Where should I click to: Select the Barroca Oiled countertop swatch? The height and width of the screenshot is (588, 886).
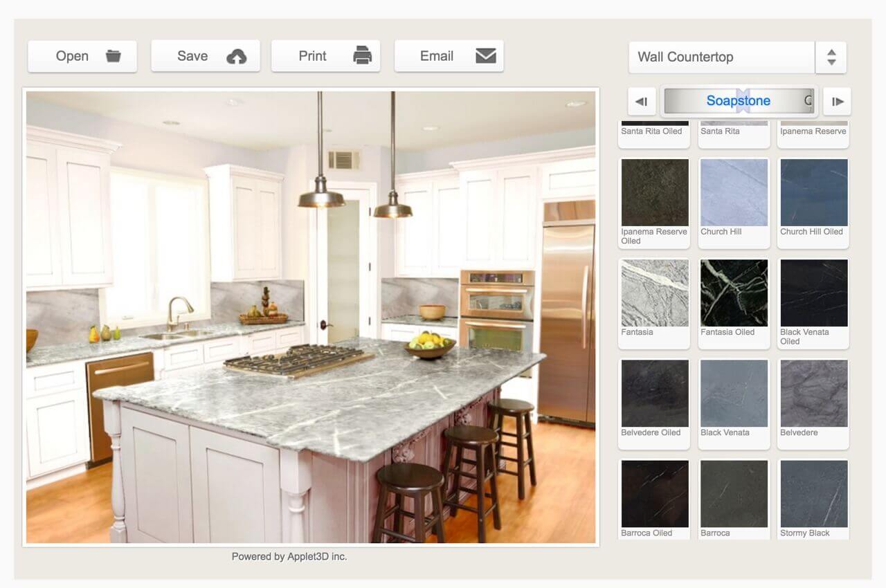pyautogui.click(x=654, y=493)
